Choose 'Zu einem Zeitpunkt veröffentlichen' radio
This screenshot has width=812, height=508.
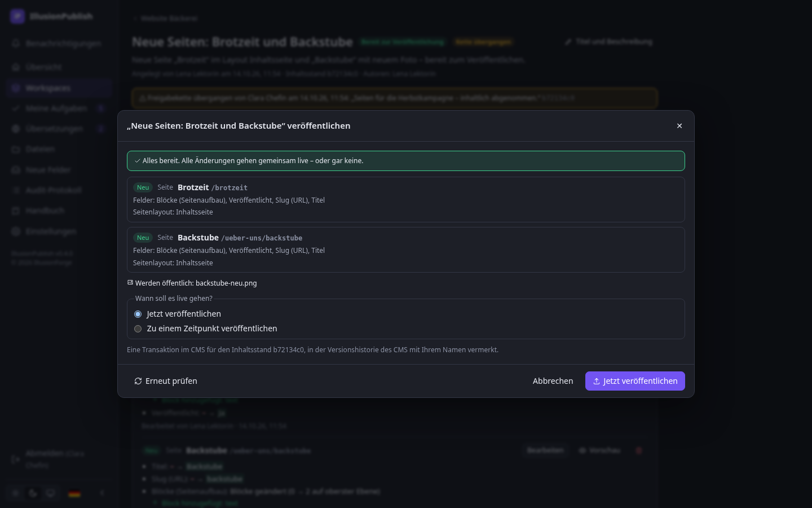(138, 329)
